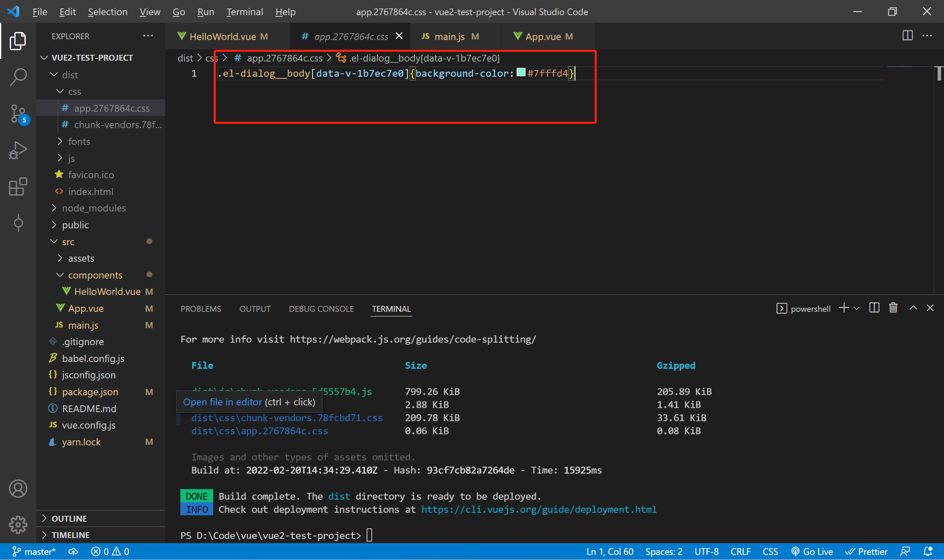
Task: Open the Git Graph activity bar icon
Action: (18, 222)
